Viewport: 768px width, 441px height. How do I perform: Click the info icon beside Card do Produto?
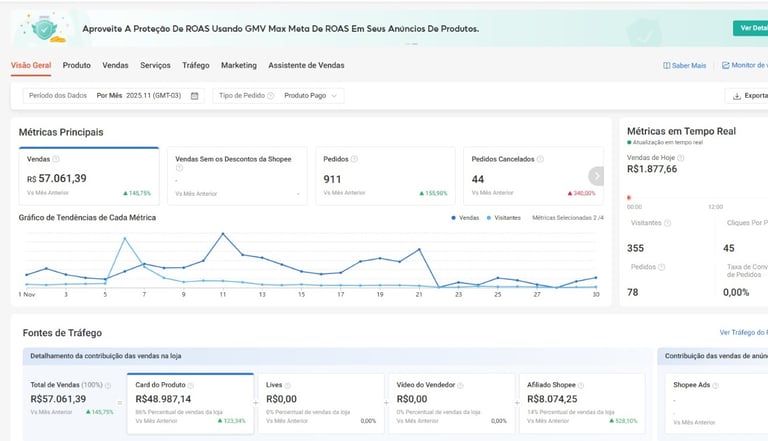(x=191, y=385)
